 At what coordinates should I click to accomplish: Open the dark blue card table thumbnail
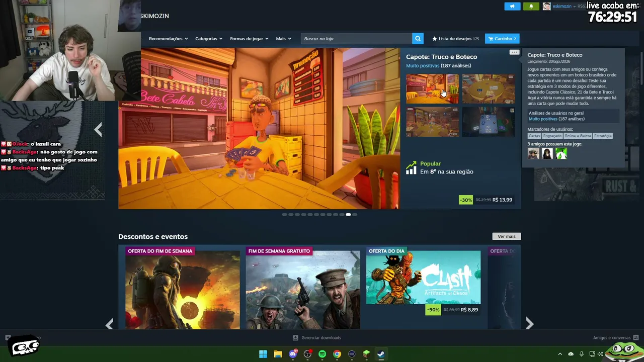(x=489, y=122)
